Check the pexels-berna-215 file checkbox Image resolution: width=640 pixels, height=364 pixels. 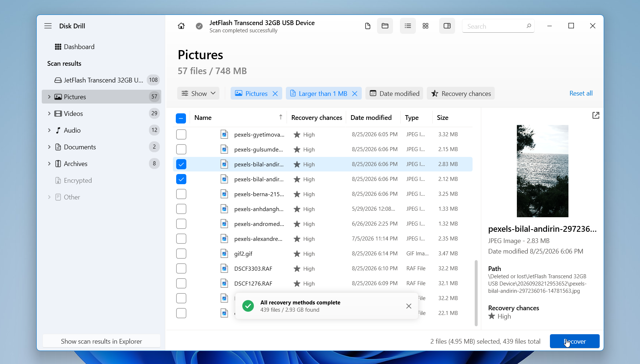click(181, 194)
